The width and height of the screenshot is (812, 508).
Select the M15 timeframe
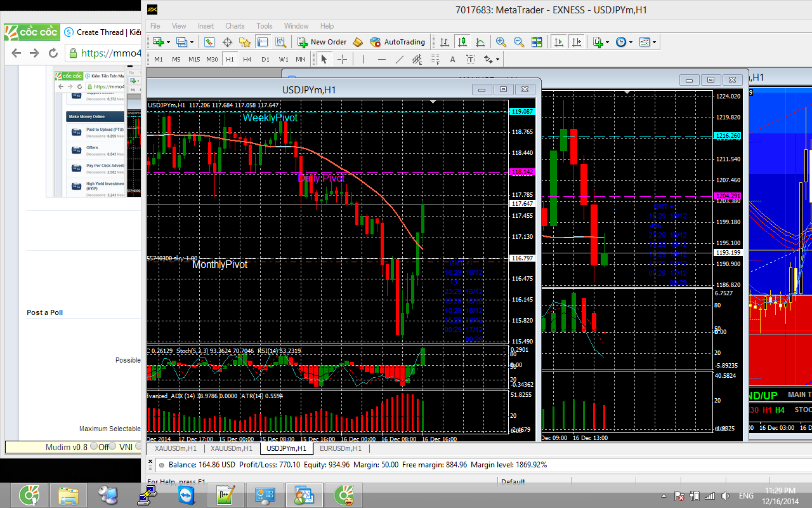(194, 59)
